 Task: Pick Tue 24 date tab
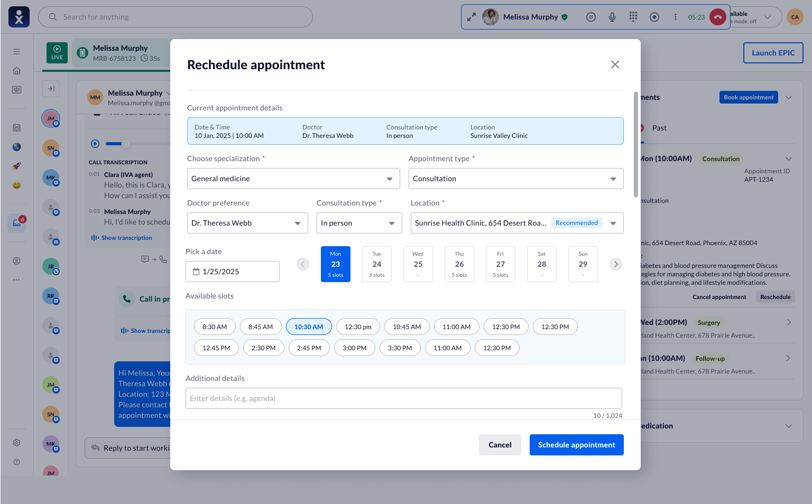coord(377,264)
